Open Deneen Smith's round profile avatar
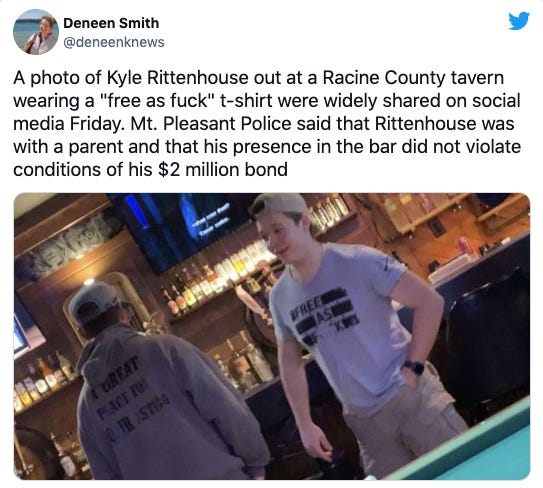Image resolution: width=543 pixels, height=488 pixels. [x=36, y=32]
